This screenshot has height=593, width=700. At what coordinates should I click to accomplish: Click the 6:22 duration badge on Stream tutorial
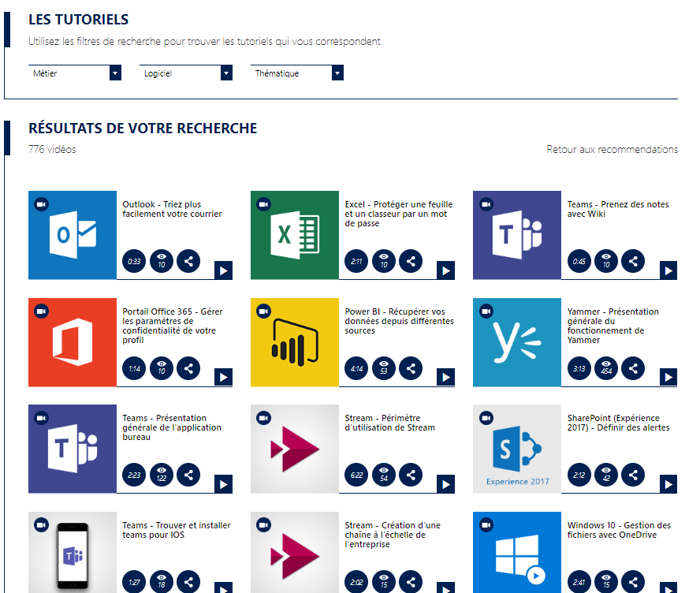tap(356, 475)
